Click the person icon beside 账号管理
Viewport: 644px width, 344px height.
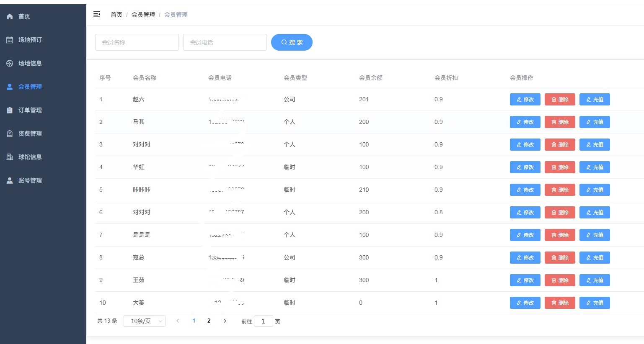pos(10,180)
